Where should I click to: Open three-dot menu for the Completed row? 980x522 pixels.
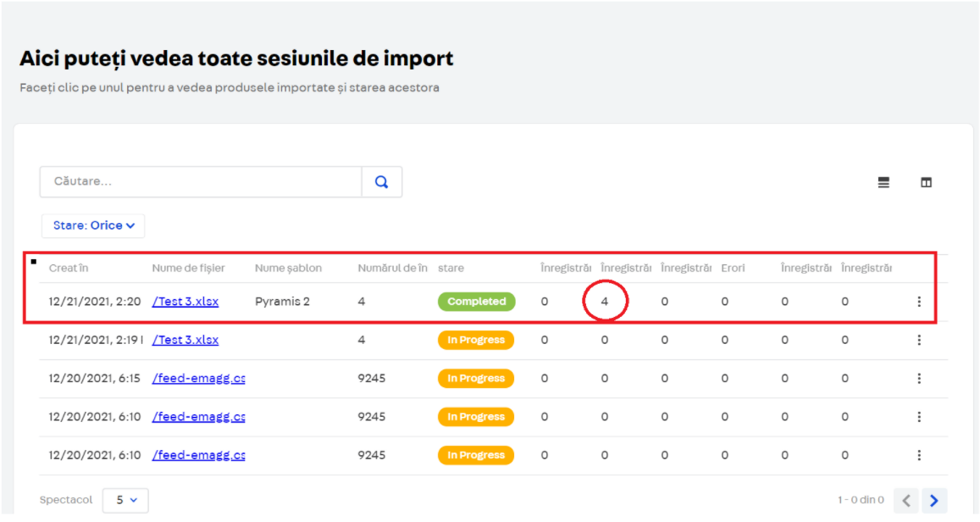[x=919, y=302]
